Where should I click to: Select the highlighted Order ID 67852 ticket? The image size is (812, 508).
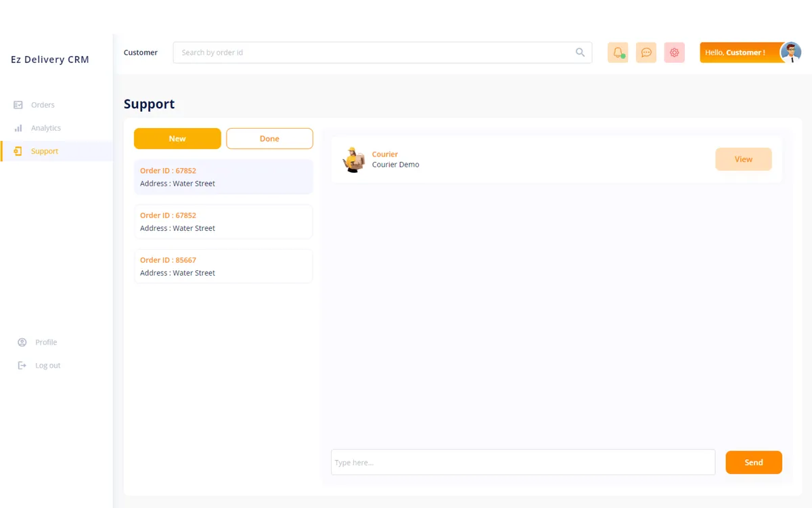pos(223,177)
